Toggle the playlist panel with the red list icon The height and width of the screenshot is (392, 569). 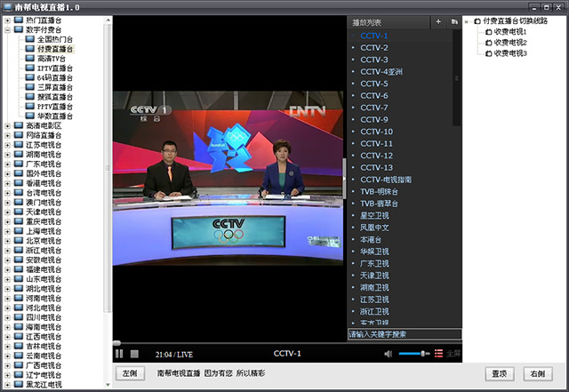pyautogui.click(x=438, y=354)
